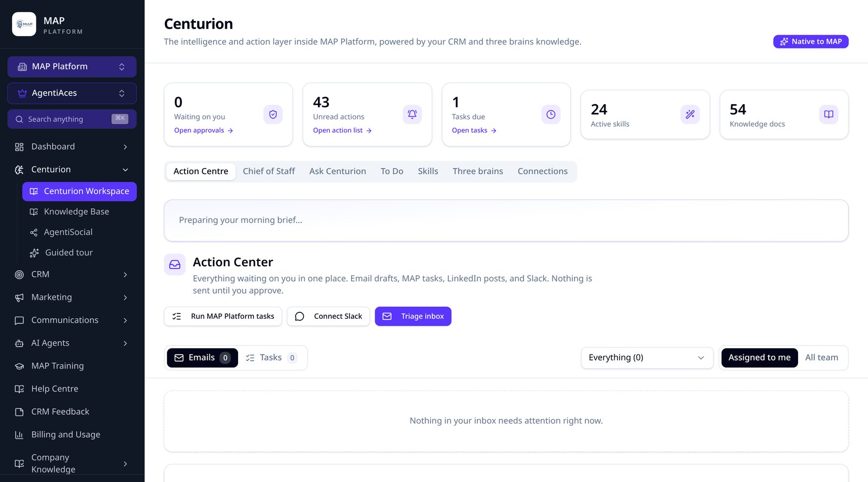868x482 pixels.
Task: Click the Marketing megaphone icon in sidebar
Action: [x=20, y=298]
